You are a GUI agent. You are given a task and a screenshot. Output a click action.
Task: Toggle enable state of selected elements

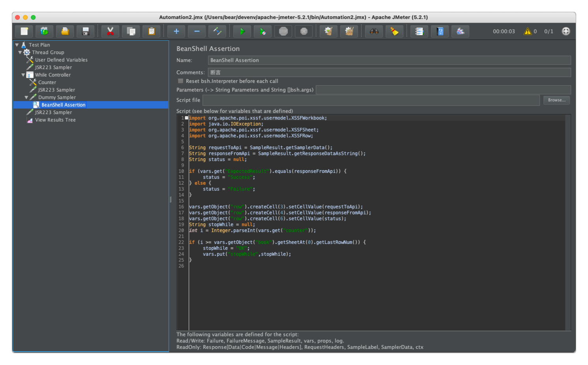(217, 31)
